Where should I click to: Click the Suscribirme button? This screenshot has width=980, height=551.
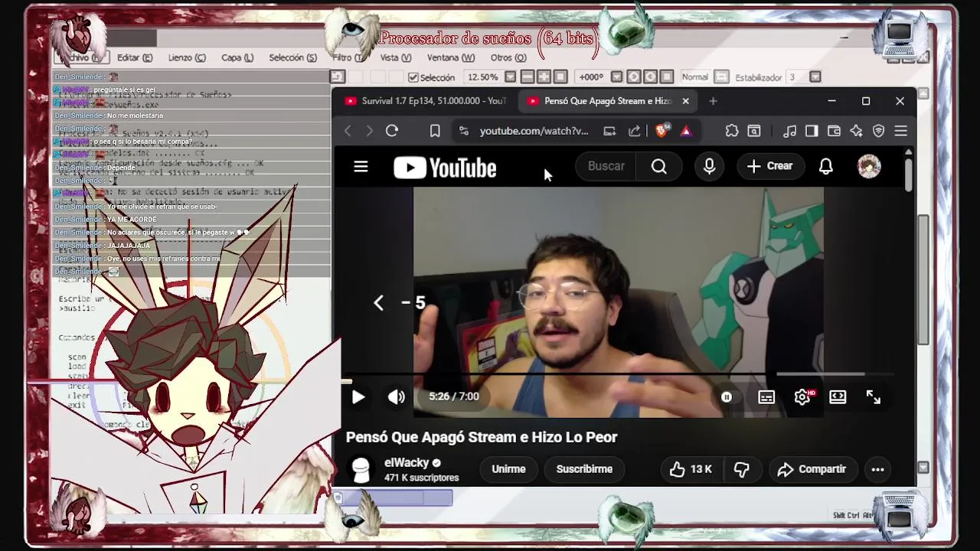(x=584, y=469)
